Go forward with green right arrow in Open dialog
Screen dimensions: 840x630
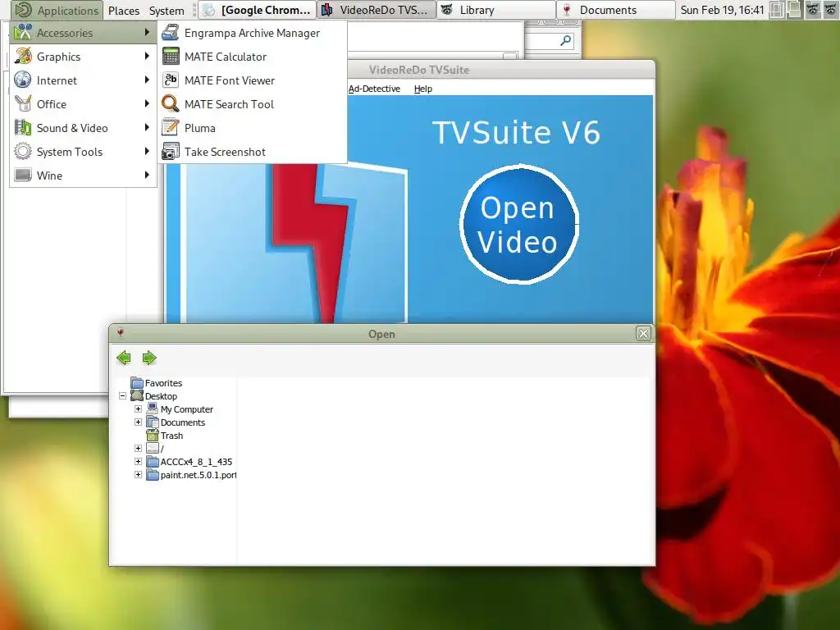click(x=149, y=358)
